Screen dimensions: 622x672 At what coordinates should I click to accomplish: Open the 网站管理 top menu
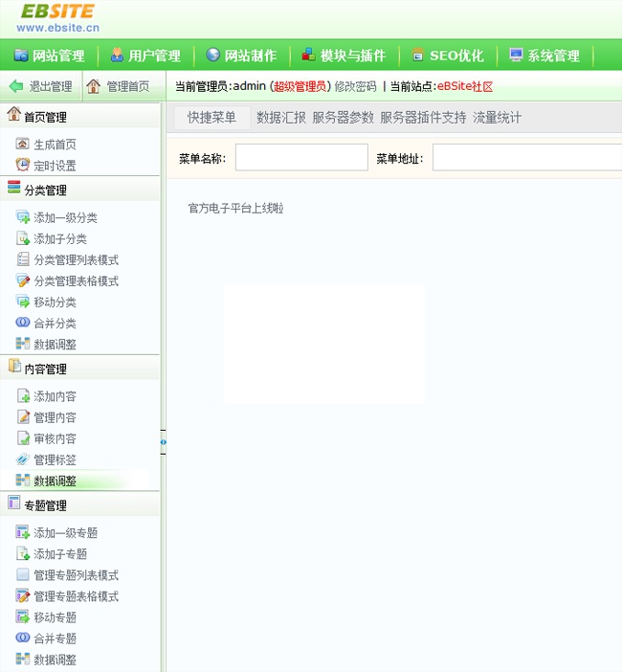pyautogui.click(x=50, y=56)
